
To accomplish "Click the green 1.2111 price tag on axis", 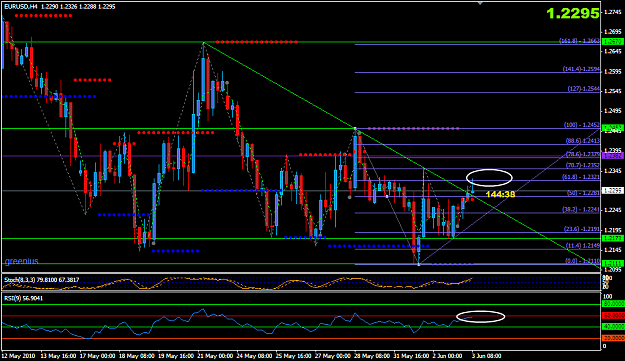I will point(613,264).
